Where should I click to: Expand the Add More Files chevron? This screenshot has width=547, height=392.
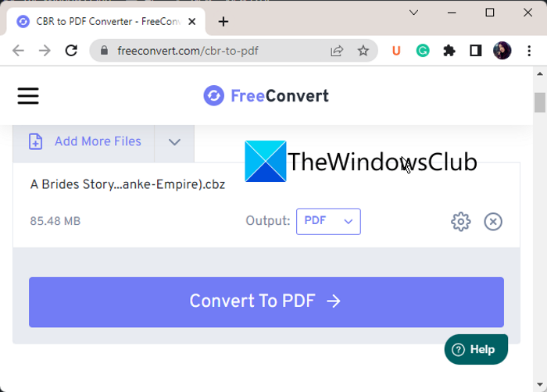(x=174, y=142)
